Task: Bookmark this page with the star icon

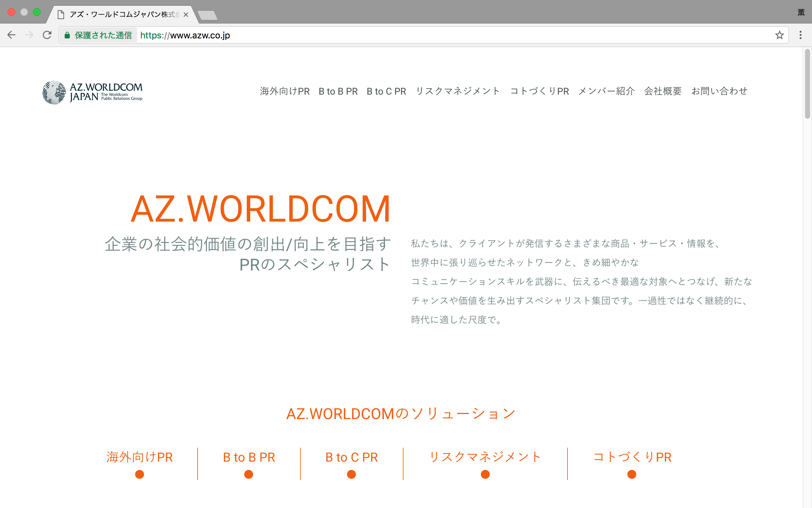Action: tap(779, 35)
